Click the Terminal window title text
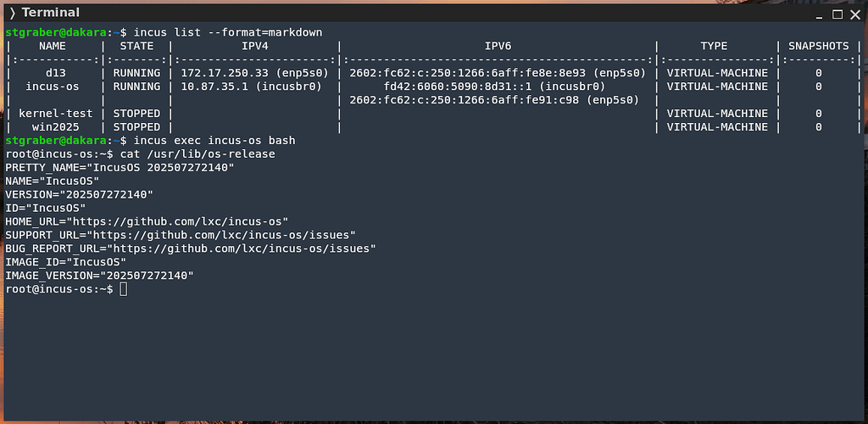Viewport: 868px width, 424px height. 51,13
